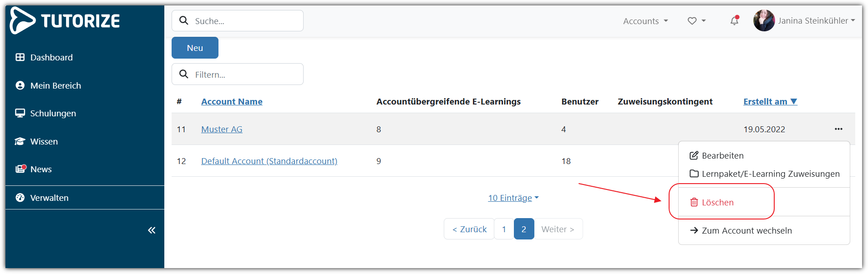Open Schulungen in the sidebar

(53, 114)
